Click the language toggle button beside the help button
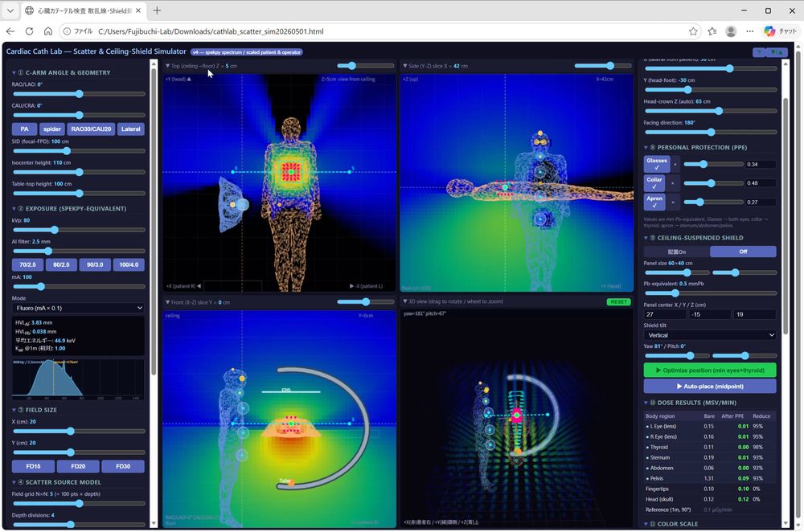 coord(777,51)
